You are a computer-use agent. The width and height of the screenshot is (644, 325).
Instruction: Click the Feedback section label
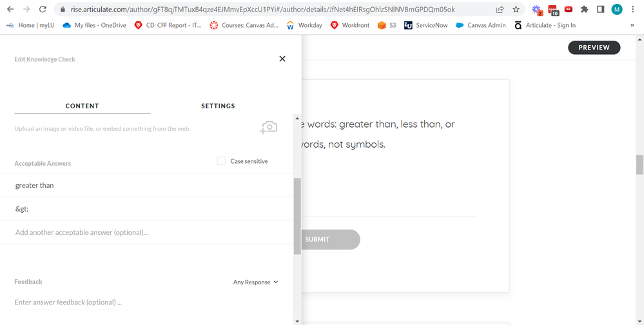click(28, 281)
